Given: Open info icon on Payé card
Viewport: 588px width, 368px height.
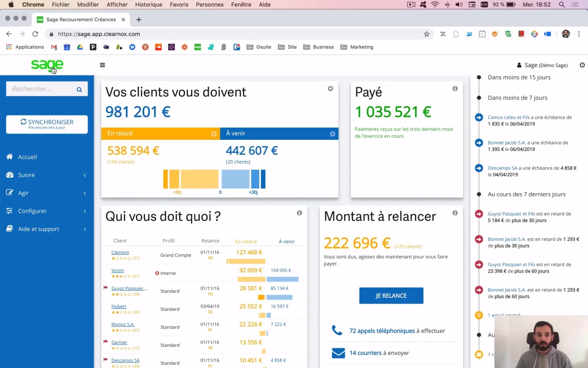Looking at the screenshot, I should (455, 88).
